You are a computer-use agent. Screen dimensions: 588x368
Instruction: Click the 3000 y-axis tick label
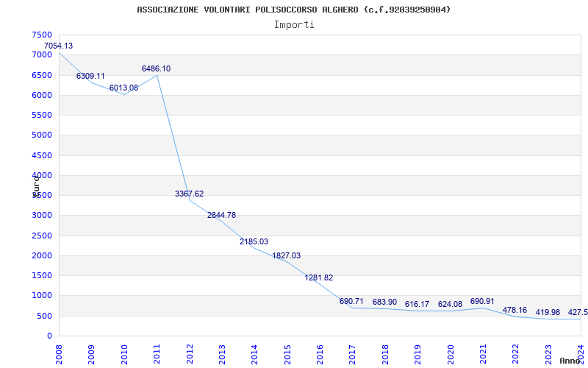coord(42,215)
